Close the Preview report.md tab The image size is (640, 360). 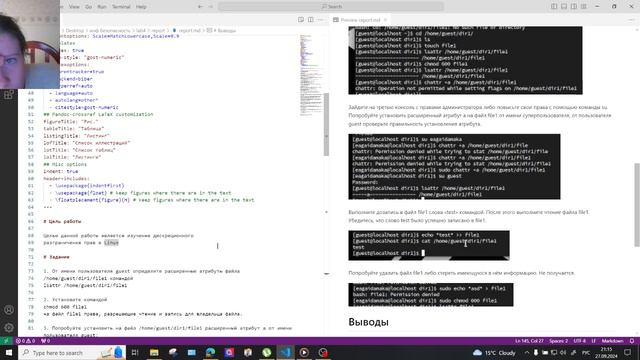click(385, 20)
